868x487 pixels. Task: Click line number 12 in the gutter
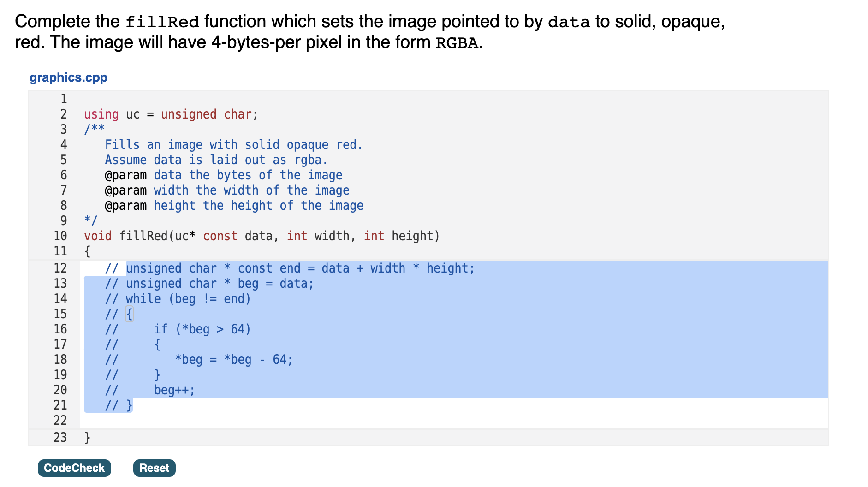tap(60, 268)
